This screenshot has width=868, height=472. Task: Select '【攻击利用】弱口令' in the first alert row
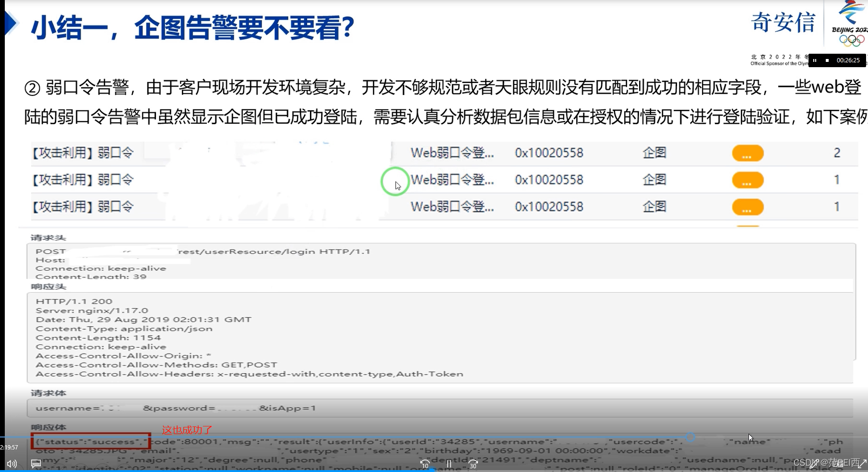(x=82, y=153)
